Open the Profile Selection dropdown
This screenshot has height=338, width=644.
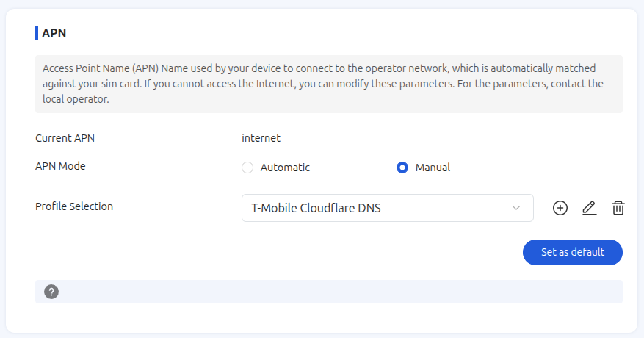point(387,208)
